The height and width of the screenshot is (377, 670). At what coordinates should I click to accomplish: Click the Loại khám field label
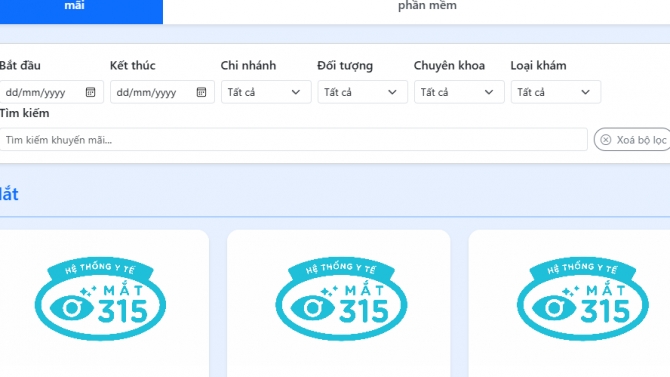(538, 65)
